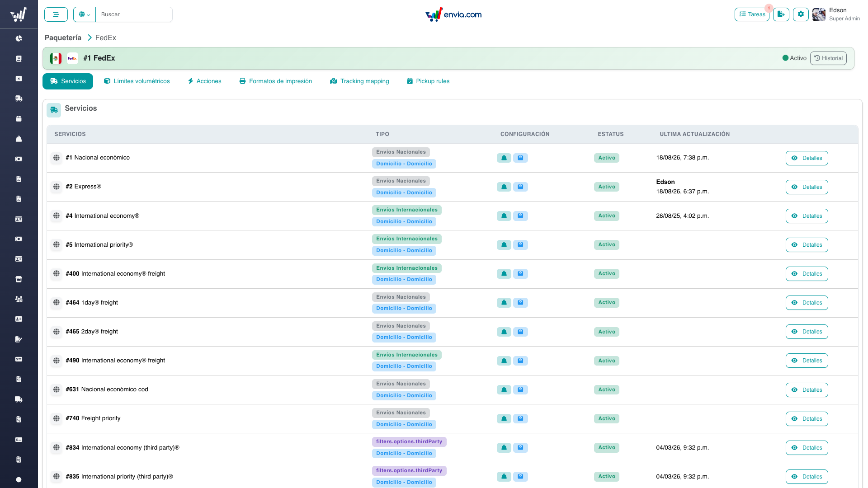
Task: Click the "#1 FedEx" carrier title
Action: [x=99, y=58]
